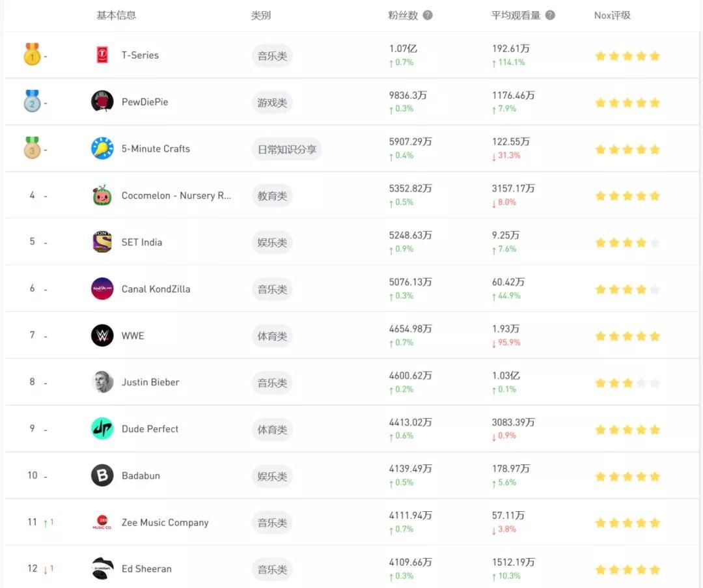Click the 基本信息 column header

117,15
